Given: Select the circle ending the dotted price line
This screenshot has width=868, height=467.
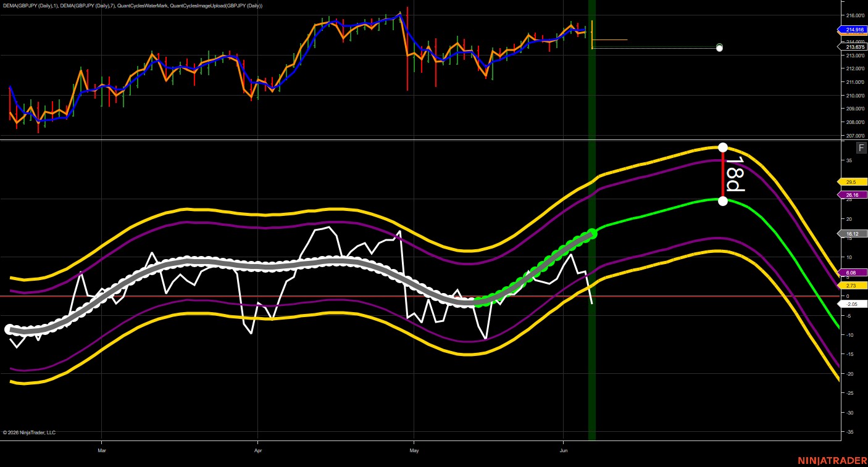Looking at the screenshot, I should click(x=719, y=48).
